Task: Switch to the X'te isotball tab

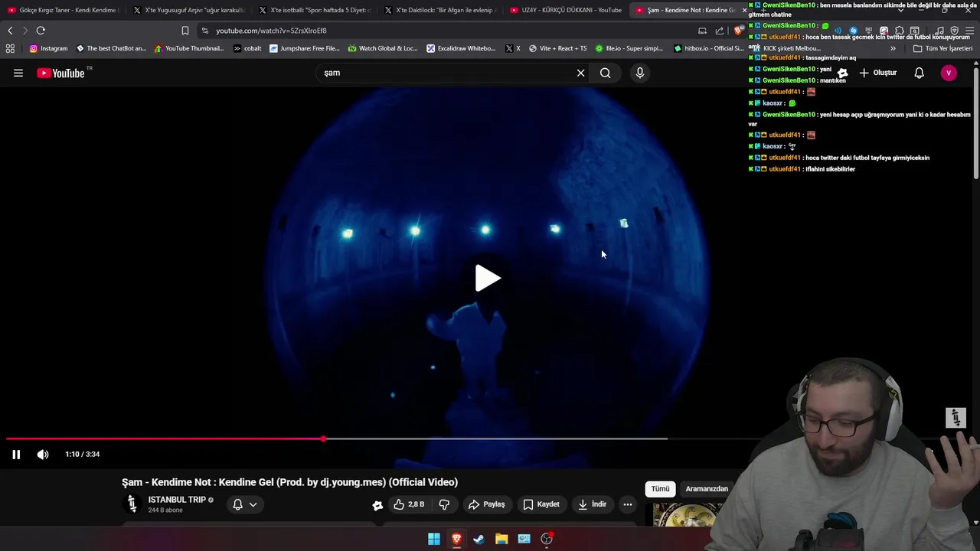Action: click(314, 10)
